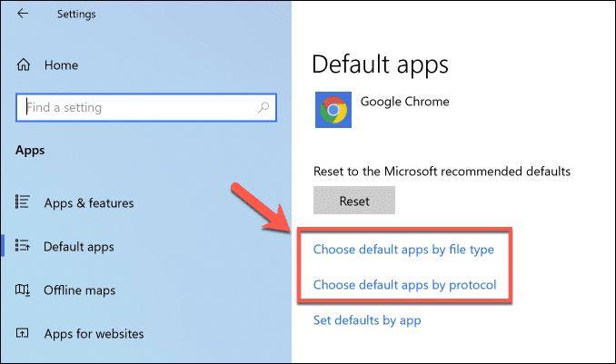Open the Offline maps section

pyautogui.click(x=80, y=290)
